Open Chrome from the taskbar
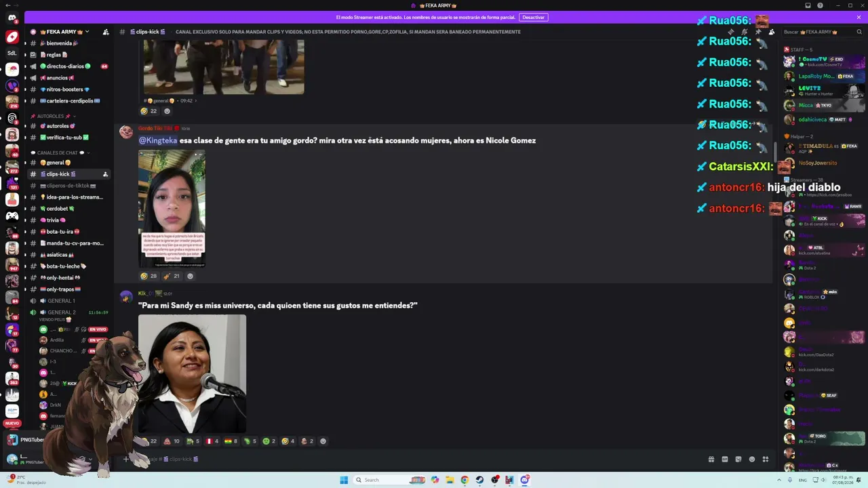The image size is (868, 488). point(465,480)
